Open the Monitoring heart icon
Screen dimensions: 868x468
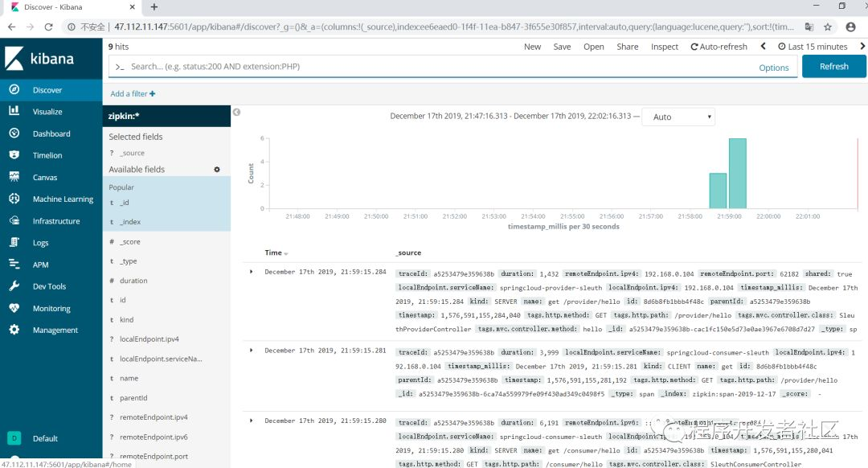click(x=14, y=308)
